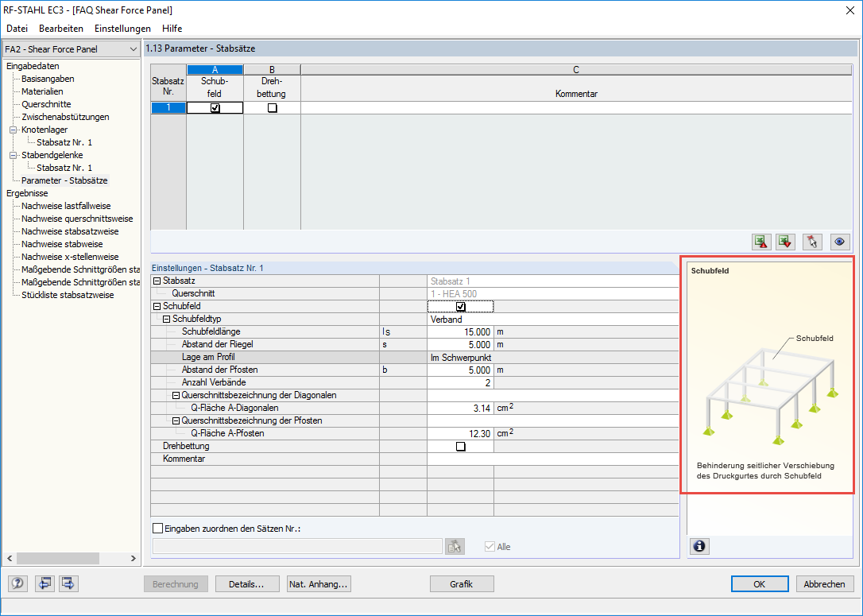Image resolution: width=863 pixels, height=616 pixels.
Task: Open the info button below the Schubfeld picture
Action: point(699,546)
